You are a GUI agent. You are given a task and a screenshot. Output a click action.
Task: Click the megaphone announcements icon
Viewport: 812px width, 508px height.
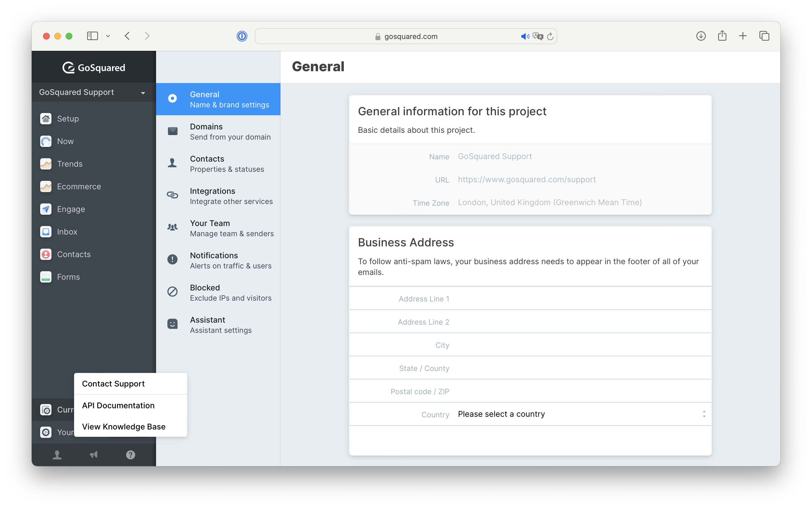(x=94, y=455)
